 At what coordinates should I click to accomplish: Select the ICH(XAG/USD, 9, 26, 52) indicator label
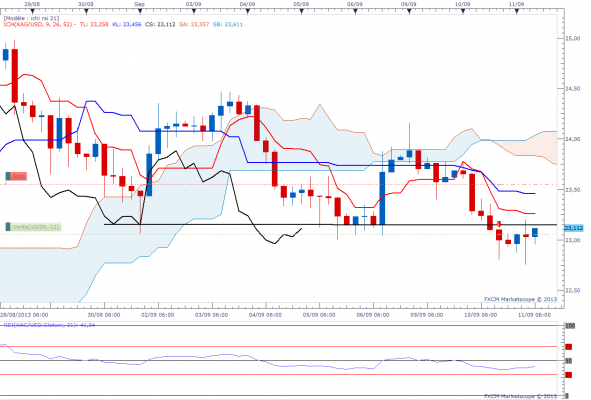pyautogui.click(x=38, y=24)
